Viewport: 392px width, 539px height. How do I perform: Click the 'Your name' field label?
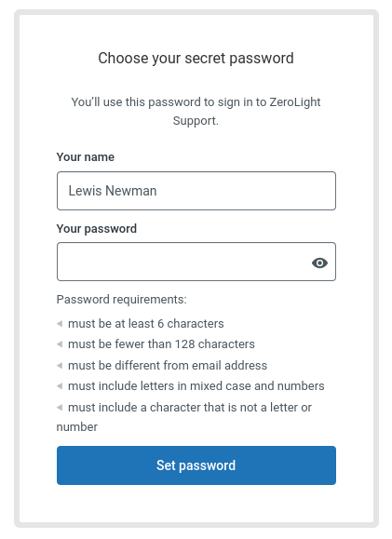(x=86, y=157)
